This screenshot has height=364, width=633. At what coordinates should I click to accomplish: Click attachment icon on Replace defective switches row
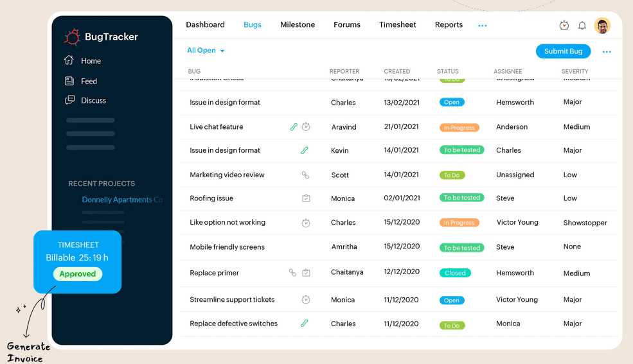click(305, 324)
